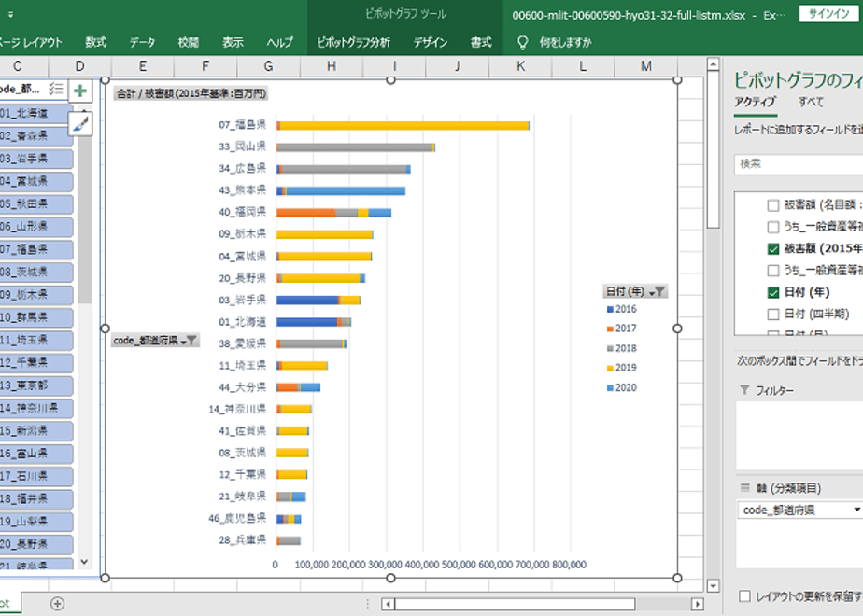Screen dimensions: 863x616
Task: Click the 2019 legend color entry
Action: pos(621,368)
